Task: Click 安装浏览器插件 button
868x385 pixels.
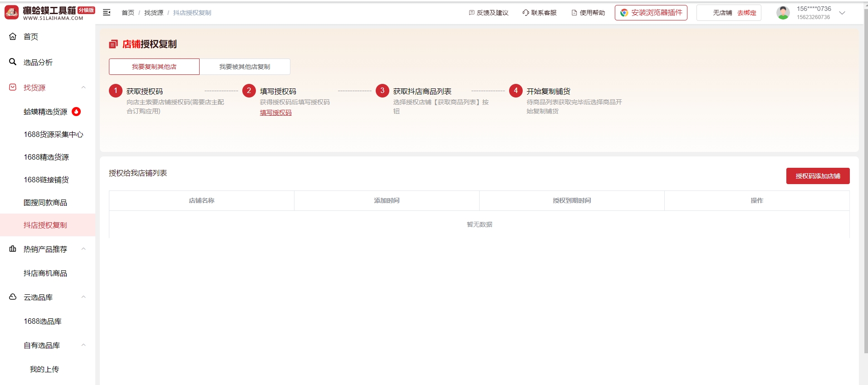Action: click(651, 13)
